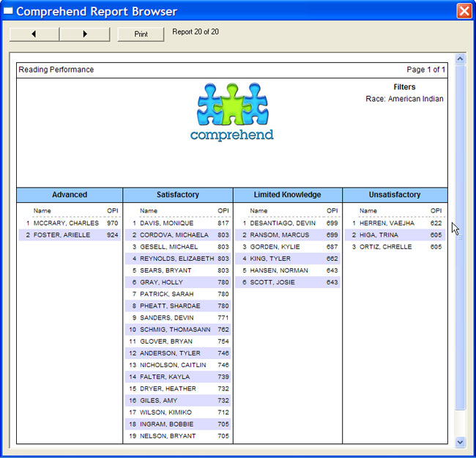
Task: Click the Page 1 of 1 label
Action: pyautogui.click(x=425, y=70)
